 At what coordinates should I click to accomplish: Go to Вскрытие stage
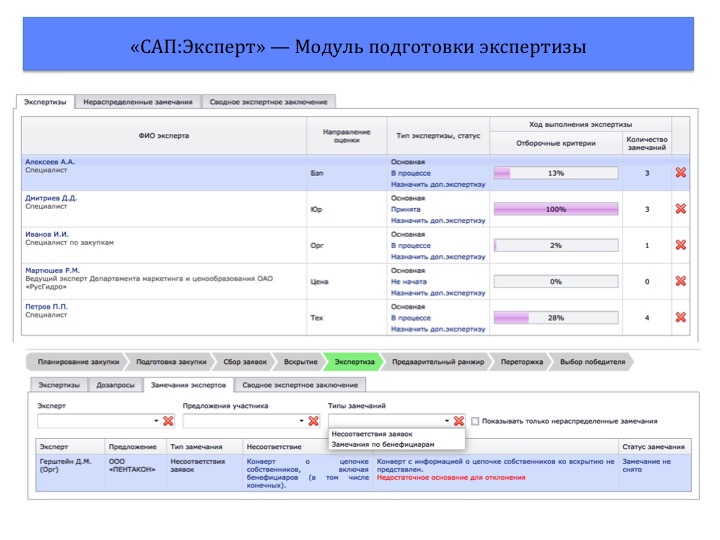coord(301,362)
